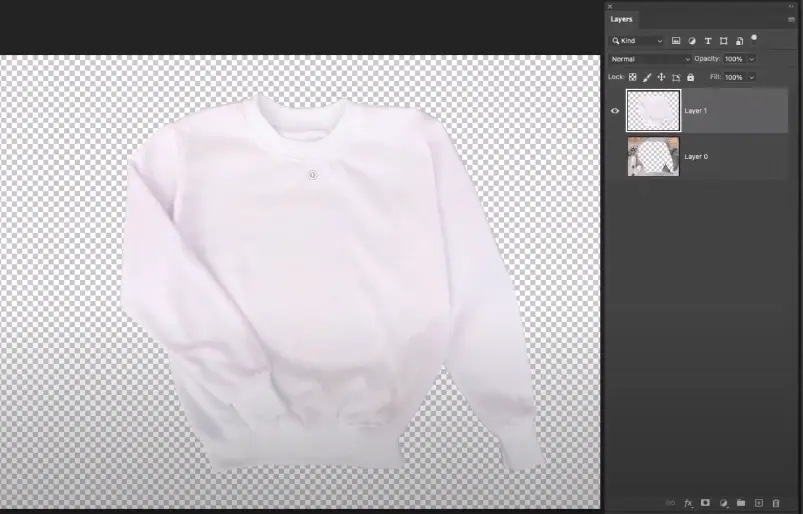The height and width of the screenshot is (514, 803).
Task: Toggle lock transparent pixels
Action: [633, 77]
